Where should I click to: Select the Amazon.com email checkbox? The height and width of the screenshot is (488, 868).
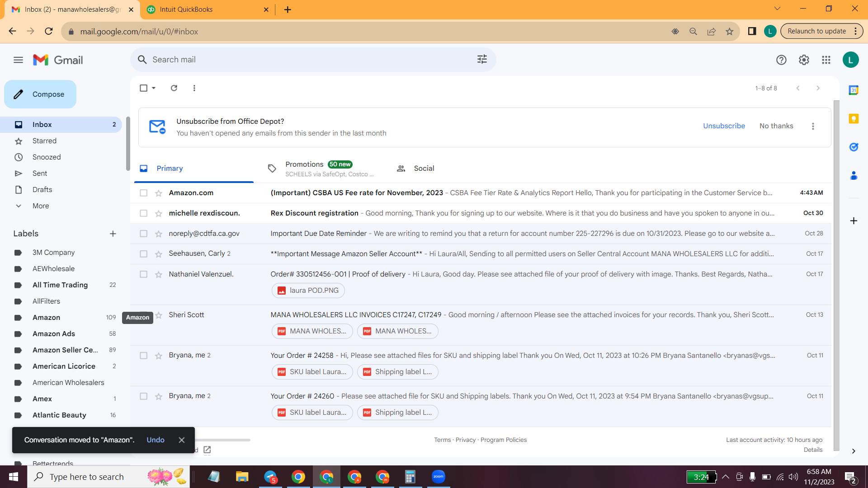click(x=143, y=193)
